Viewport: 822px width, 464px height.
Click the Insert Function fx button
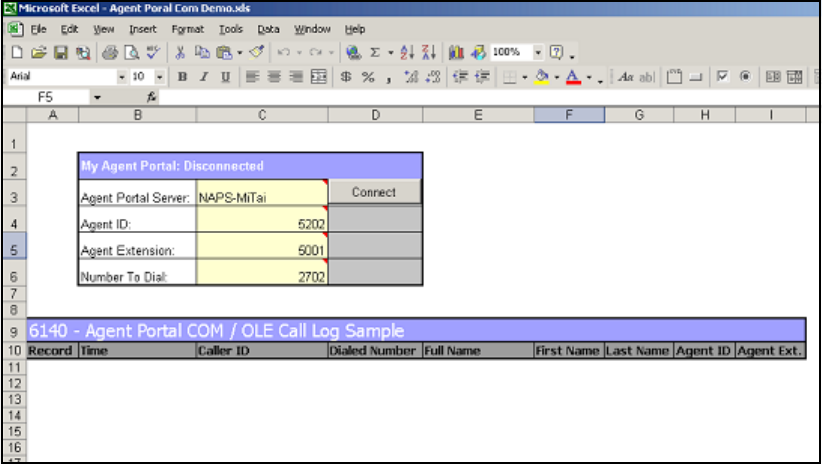pyautogui.click(x=152, y=98)
